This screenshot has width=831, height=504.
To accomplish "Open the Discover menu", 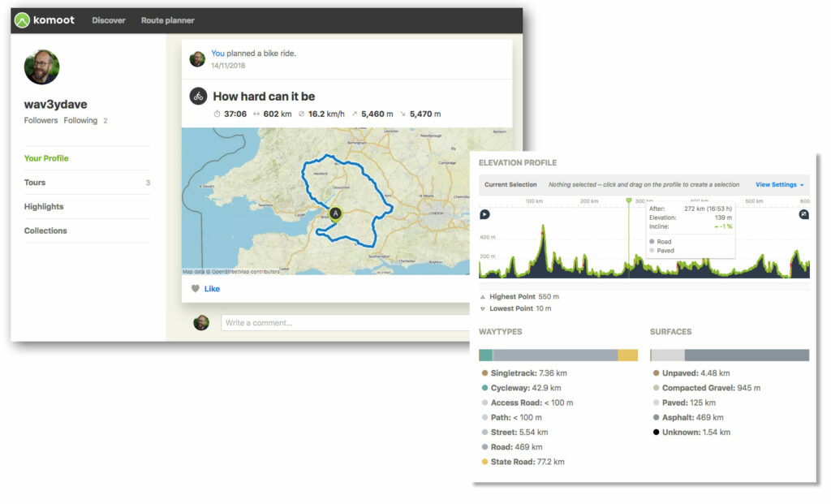I will [109, 20].
